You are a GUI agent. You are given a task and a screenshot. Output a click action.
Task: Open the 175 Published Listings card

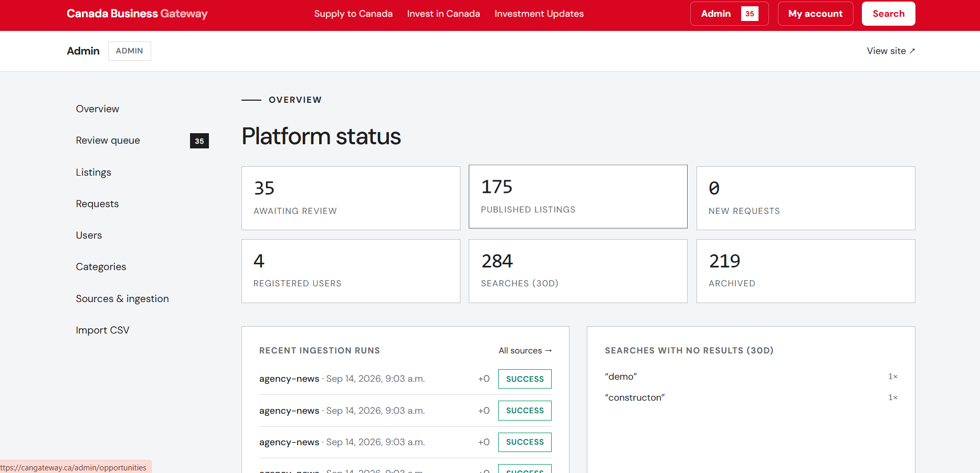tap(578, 197)
